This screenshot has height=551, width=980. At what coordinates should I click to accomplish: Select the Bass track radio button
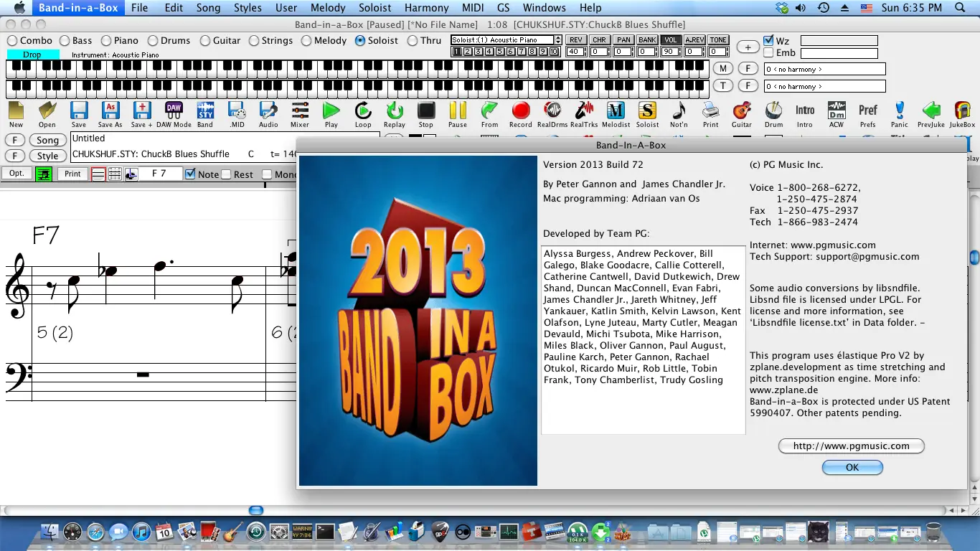[65, 41]
